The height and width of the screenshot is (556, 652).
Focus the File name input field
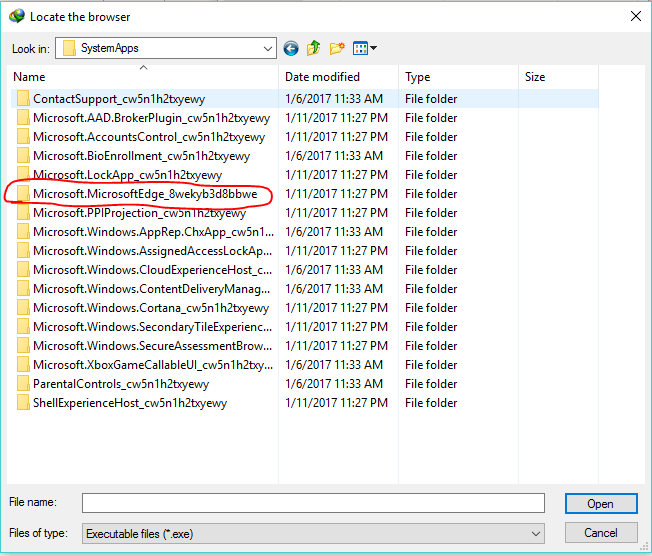[313, 503]
